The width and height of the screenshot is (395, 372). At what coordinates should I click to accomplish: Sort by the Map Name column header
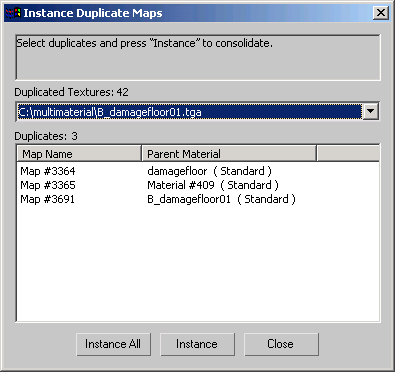(x=79, y=154)
